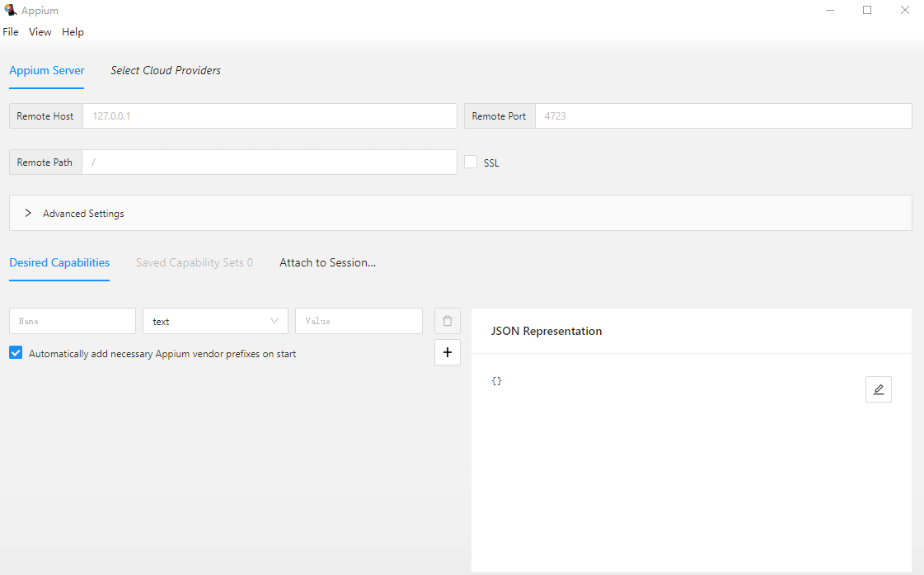Focus the Remote Port field
The image size is (924, 575).
pyautogui.click(x=723, y=116)
